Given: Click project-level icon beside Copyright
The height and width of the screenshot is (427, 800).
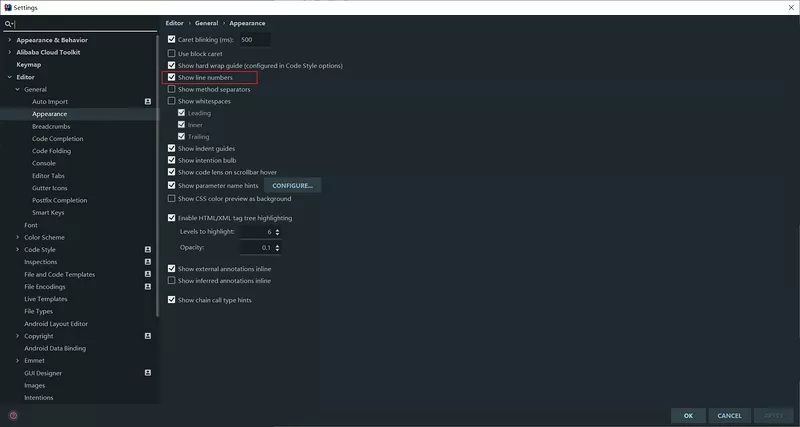Looking at the screenshot, I should (148, 336).
